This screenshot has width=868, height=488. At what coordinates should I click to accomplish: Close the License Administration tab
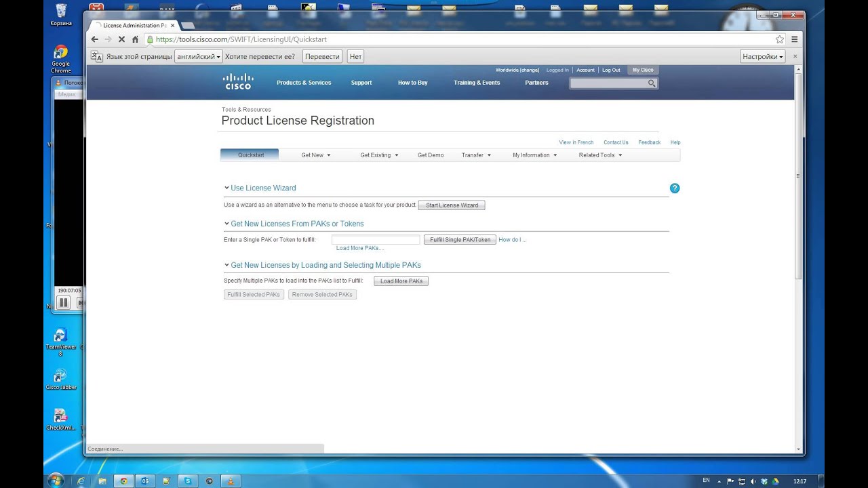[x=172, y=25]
